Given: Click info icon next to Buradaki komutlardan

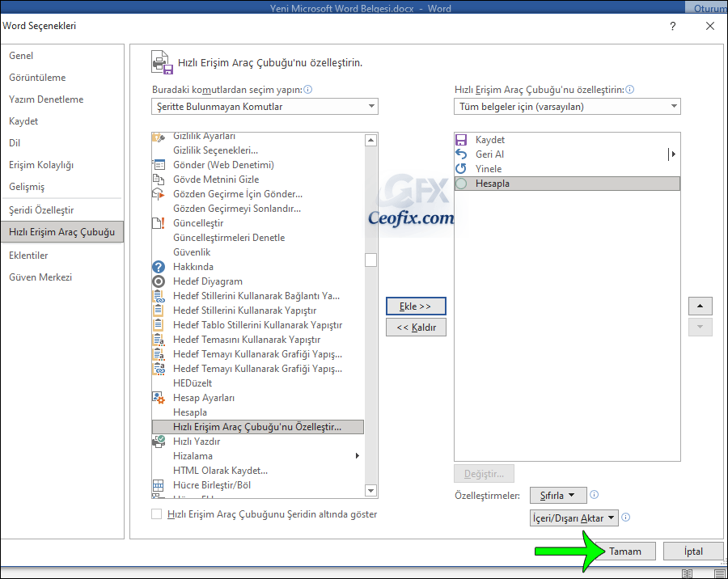Looking at the screenshot, I should click(308, 90).
